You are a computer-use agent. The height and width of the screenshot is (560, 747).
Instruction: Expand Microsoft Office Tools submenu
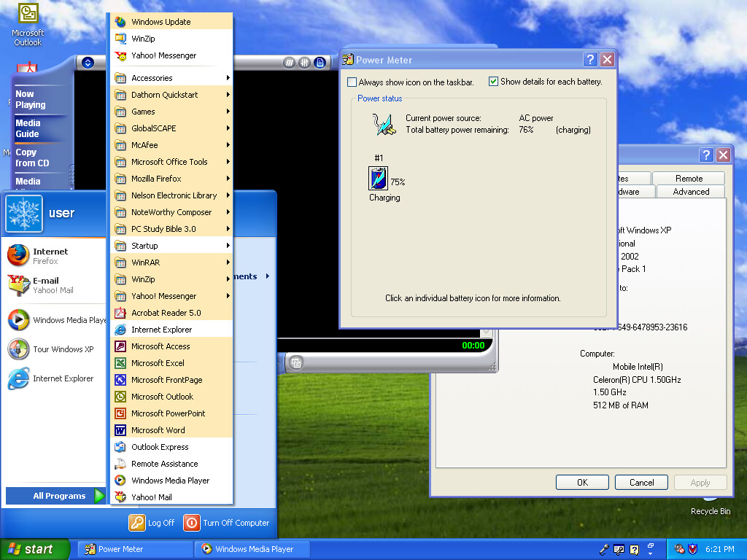click(x=172, y=162)
